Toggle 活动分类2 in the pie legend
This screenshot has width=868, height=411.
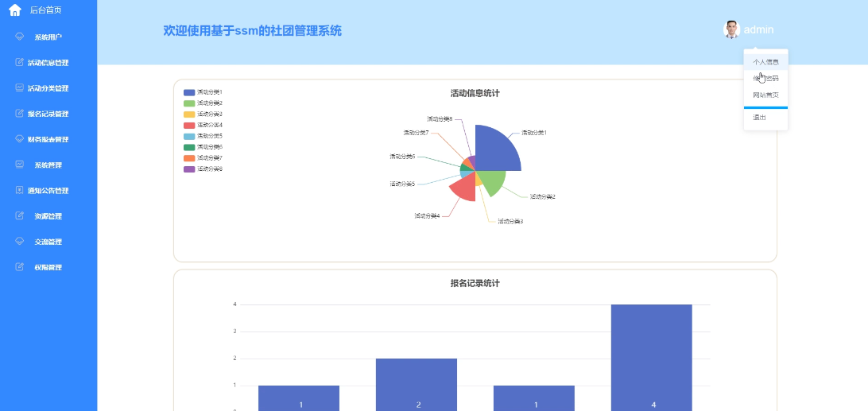203,103
